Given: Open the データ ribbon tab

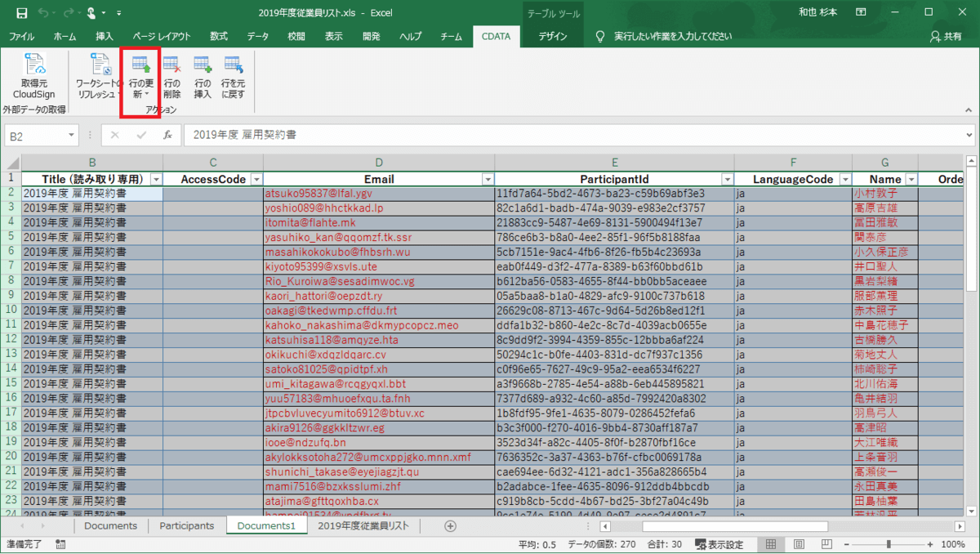Looking at the screenshot, I should click(258, 36).
